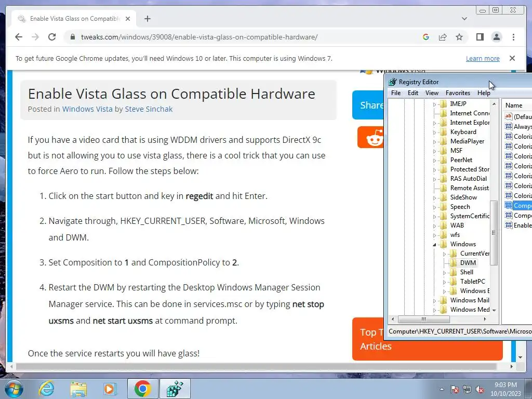
Task: Open the Steve Sinchak author link
Action: [149, 109]
